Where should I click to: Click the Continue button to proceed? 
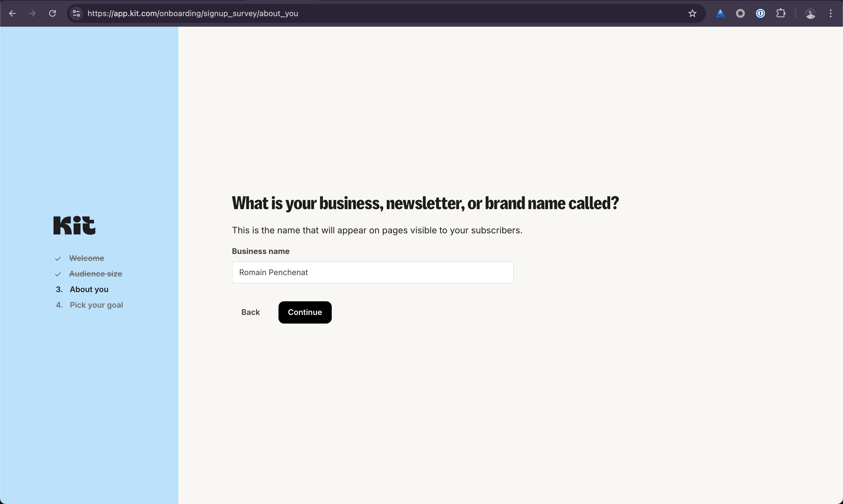pyautogui.click(x=304, y=312)
